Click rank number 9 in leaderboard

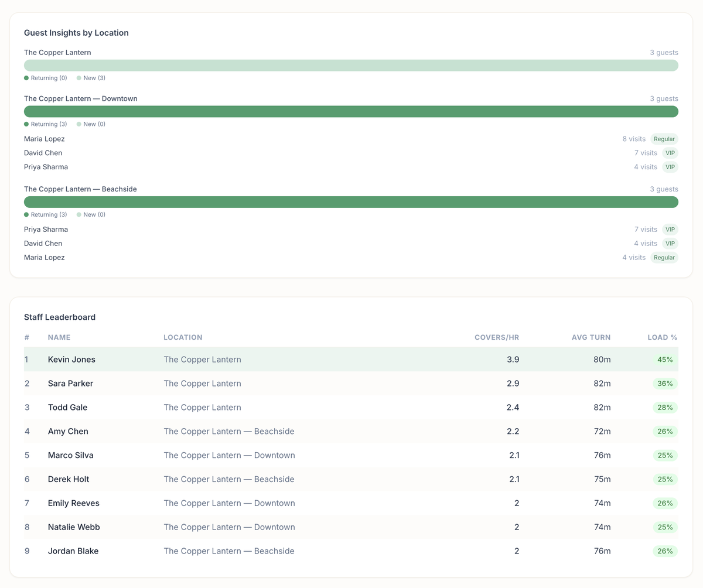tap(27, 552)
